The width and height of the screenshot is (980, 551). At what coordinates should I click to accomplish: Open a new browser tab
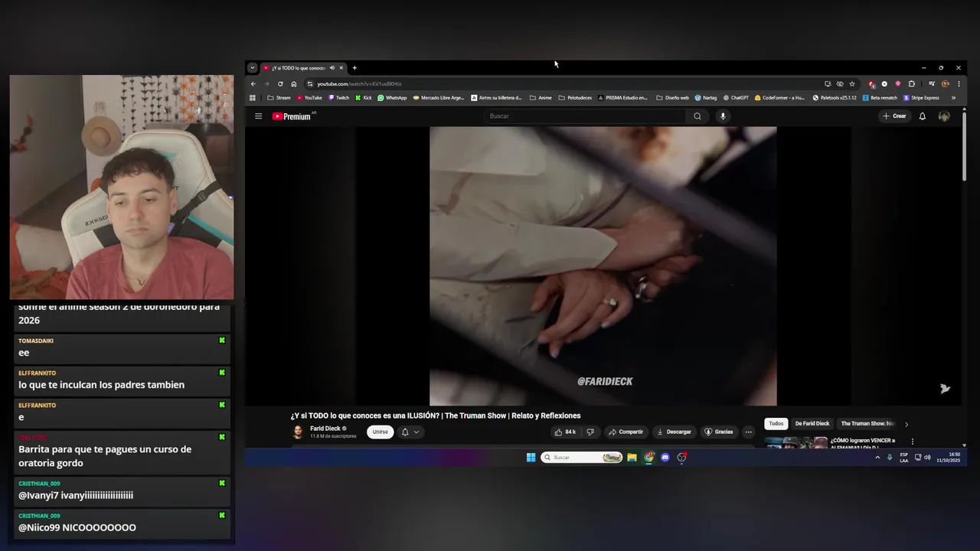(x=354, y=68)
